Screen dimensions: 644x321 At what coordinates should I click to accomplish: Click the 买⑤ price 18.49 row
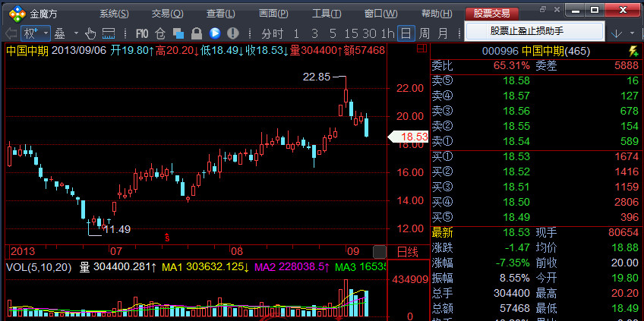535,217
